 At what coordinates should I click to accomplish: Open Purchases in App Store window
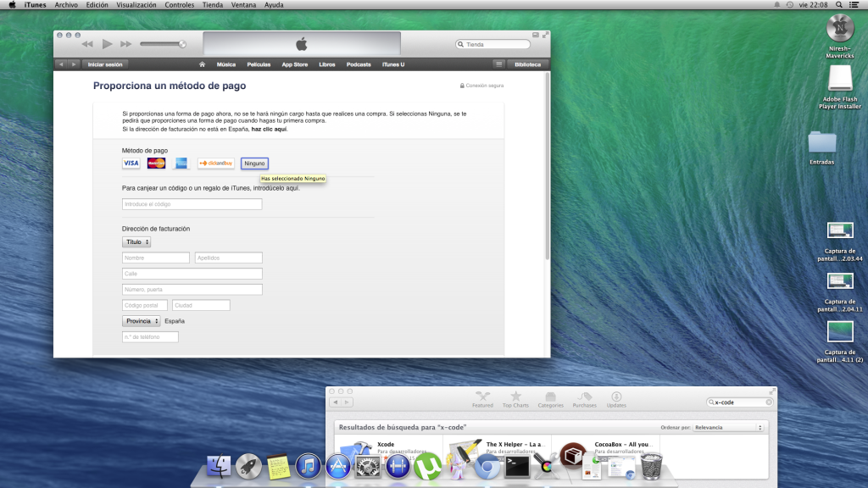585,400
